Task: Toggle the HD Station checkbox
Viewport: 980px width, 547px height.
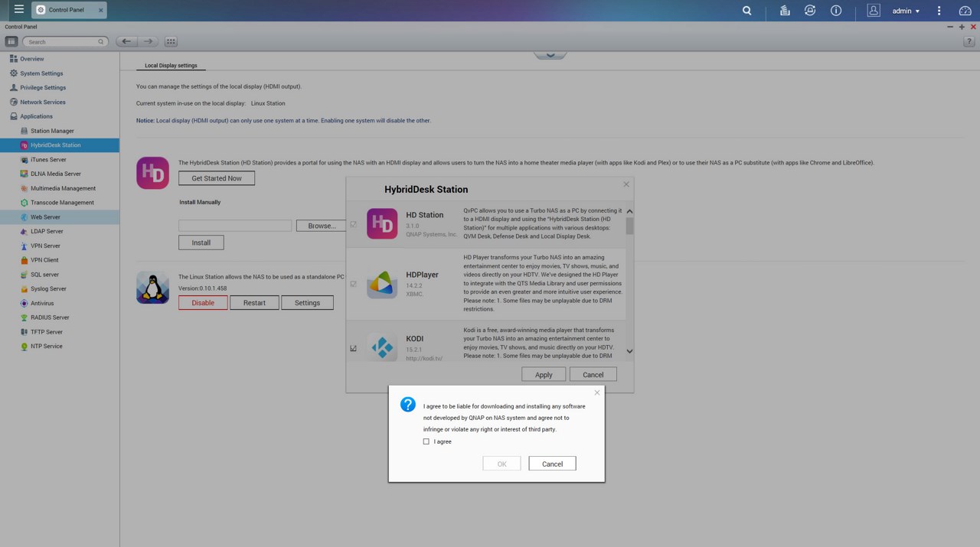Action: click(x=354, y=224)
